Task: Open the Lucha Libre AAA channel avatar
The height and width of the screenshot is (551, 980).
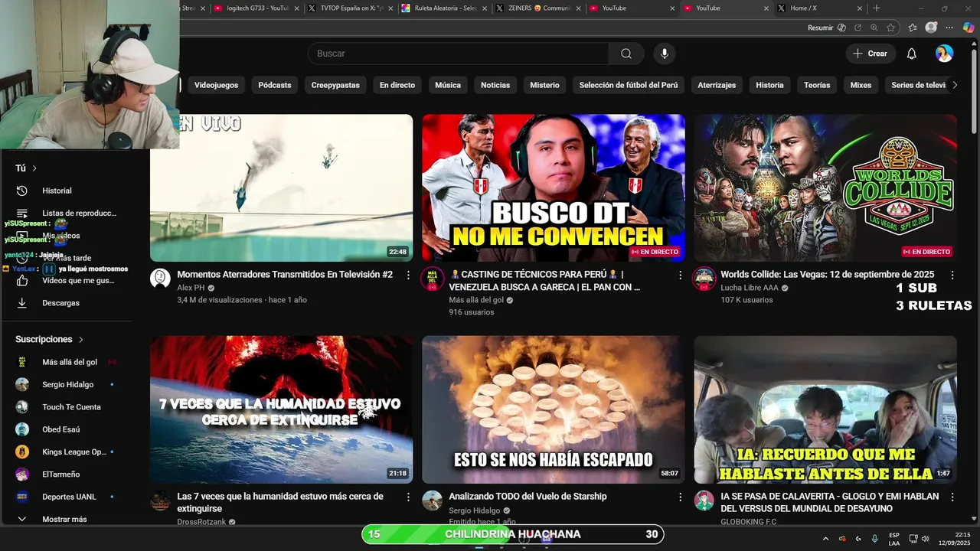Action: (x=704, y=279)
